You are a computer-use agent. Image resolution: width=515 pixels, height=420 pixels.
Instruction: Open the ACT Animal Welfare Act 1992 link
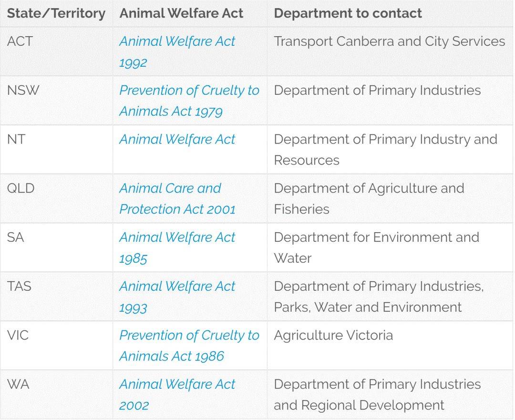pos(177,51)
